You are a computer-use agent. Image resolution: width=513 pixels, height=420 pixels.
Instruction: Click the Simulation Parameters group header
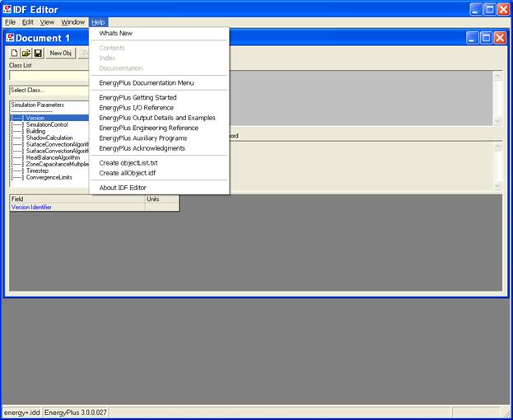tap(37, 105)
